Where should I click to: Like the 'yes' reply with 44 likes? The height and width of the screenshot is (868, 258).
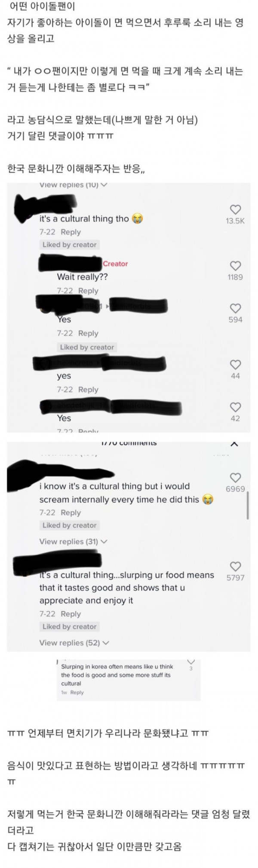point(235,365)
